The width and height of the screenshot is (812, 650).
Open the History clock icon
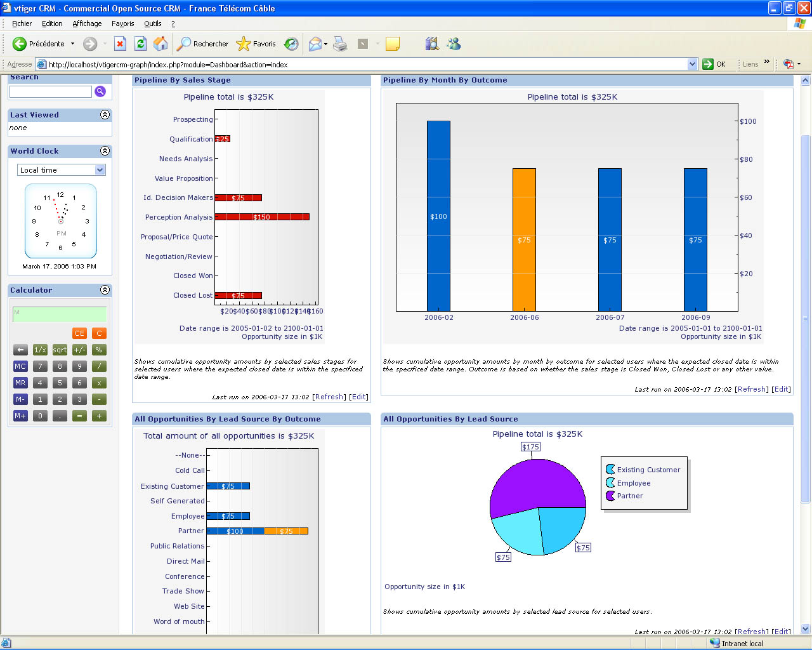[x=291, y=44]
